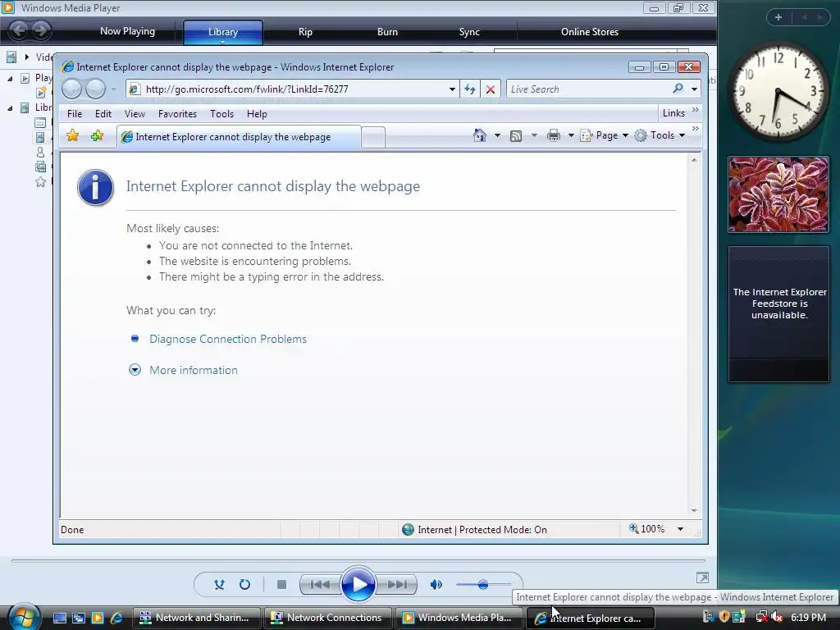Click the Media Player seek bar
The width and height of the screenshot is (840, 630).
358,561
